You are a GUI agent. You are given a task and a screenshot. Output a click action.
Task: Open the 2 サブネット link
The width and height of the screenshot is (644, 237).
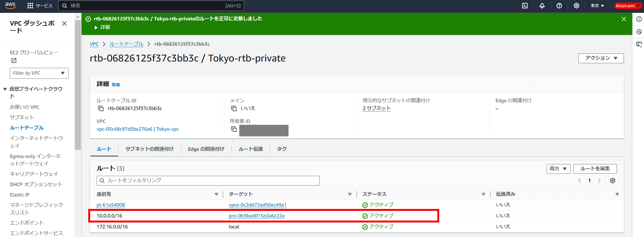point(377,109)
